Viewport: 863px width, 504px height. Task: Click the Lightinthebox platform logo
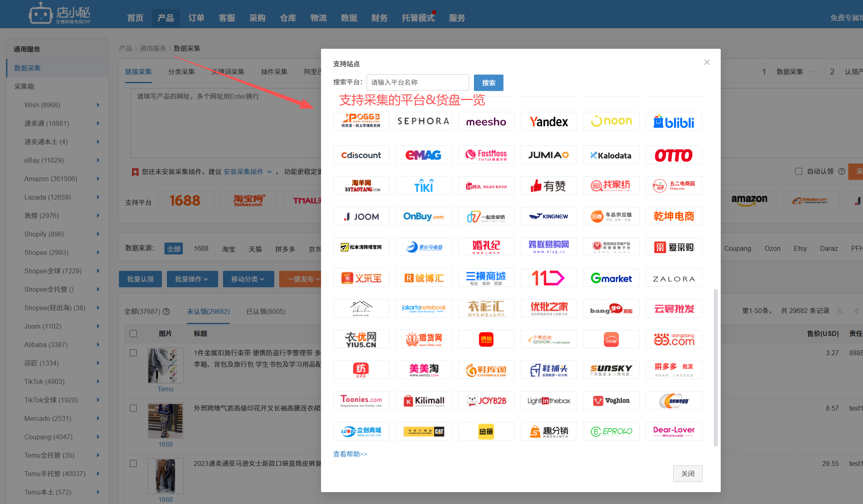point(549,401)
